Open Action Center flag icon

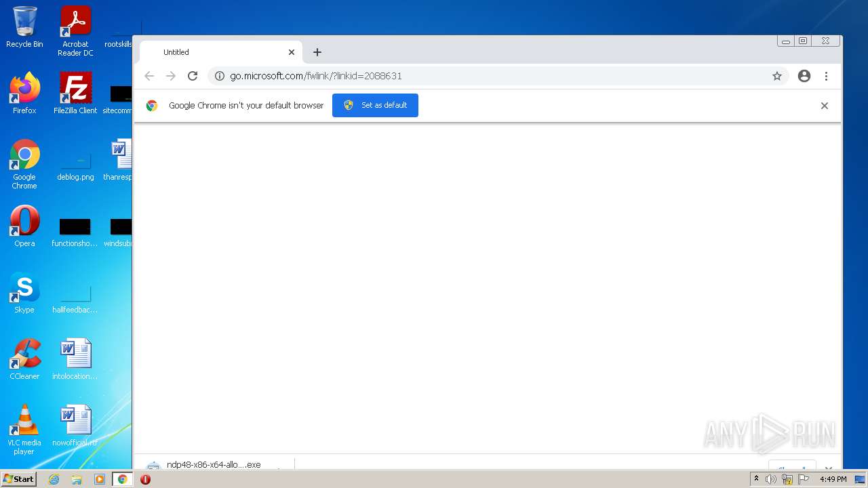tap(804, 479)
